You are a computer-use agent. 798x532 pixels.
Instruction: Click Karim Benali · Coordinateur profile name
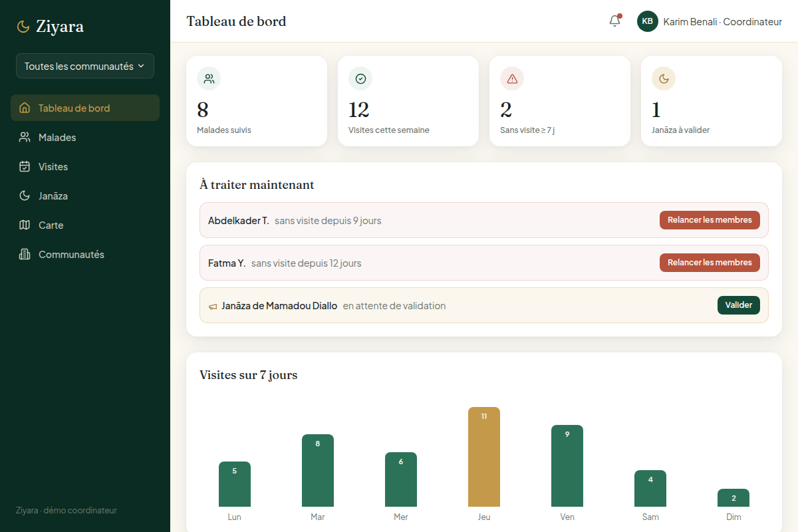(723, 21)
